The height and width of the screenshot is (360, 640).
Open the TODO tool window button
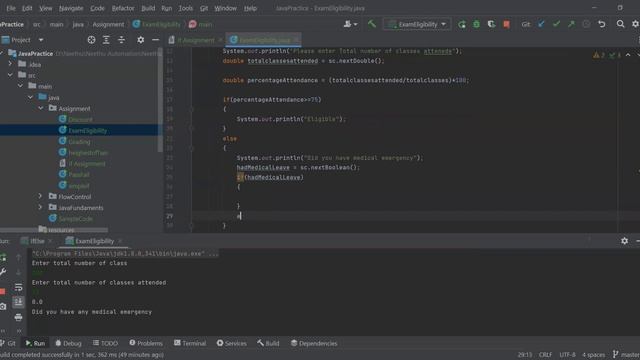tap(105, 343)
